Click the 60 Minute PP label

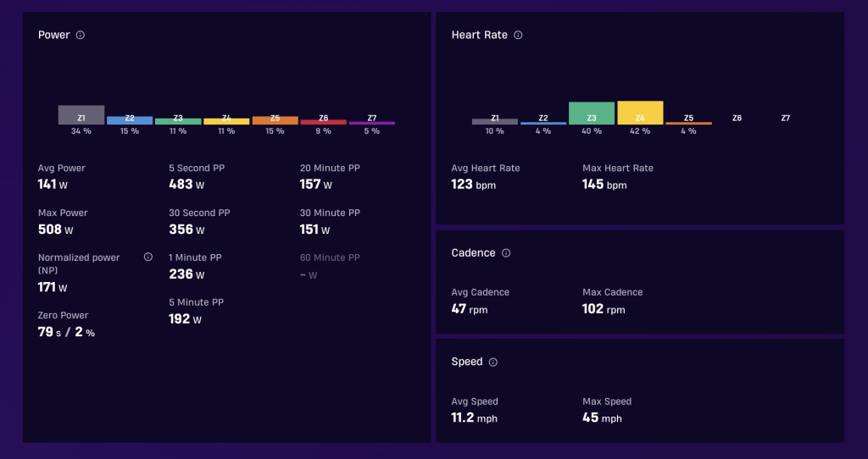[330, 257]
